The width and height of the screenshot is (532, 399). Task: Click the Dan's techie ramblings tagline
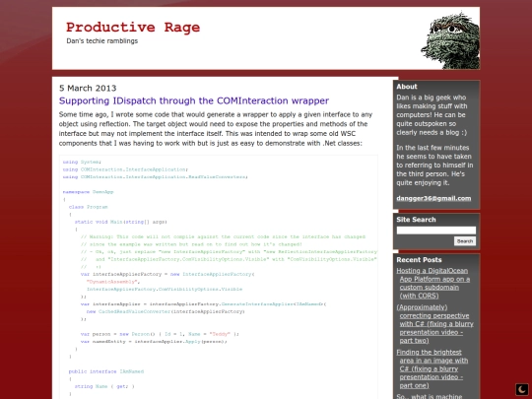102,41
